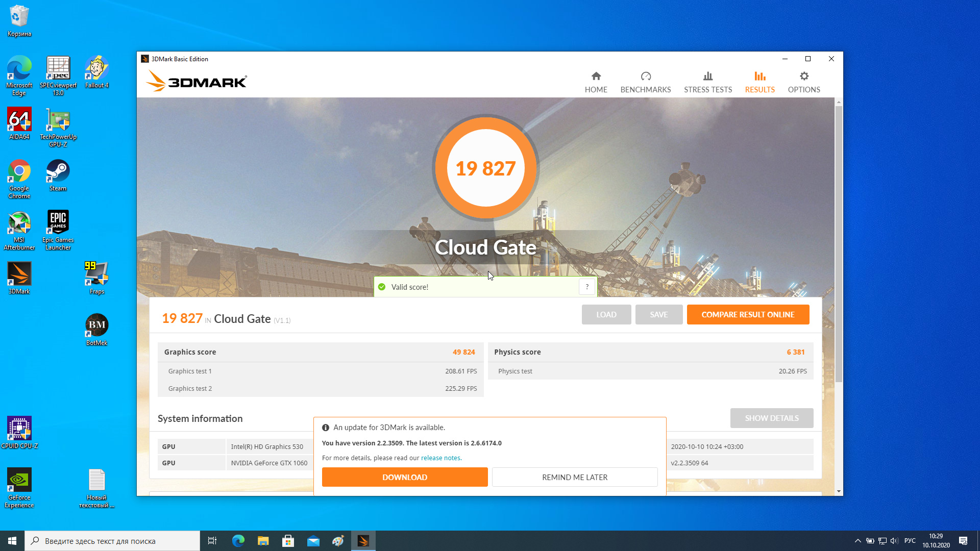This screenshot has height=551, width=980.
Task: Open Microsoft Store from the taskbar
Action: 288,541
